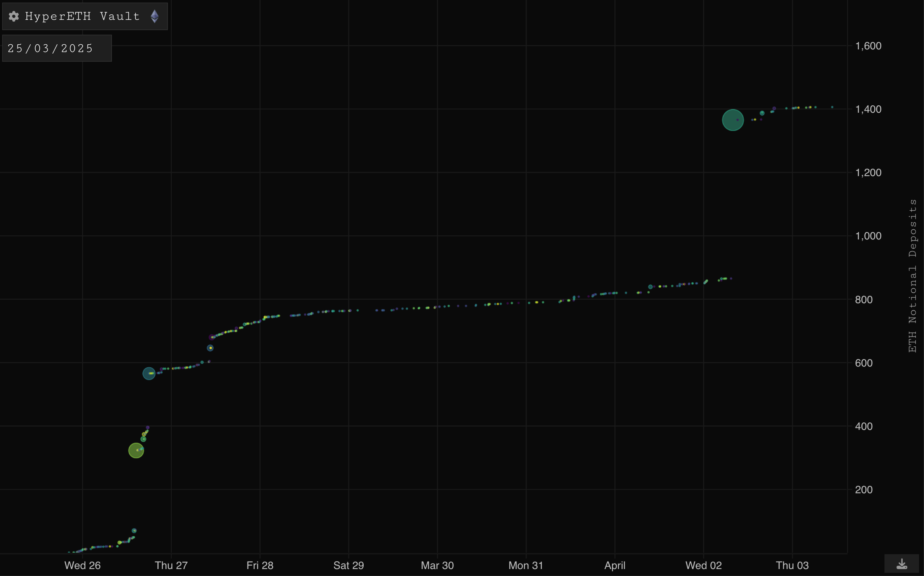Click the April x-axis label
Viewport: 924px width, 576px height.
[615, 566]
